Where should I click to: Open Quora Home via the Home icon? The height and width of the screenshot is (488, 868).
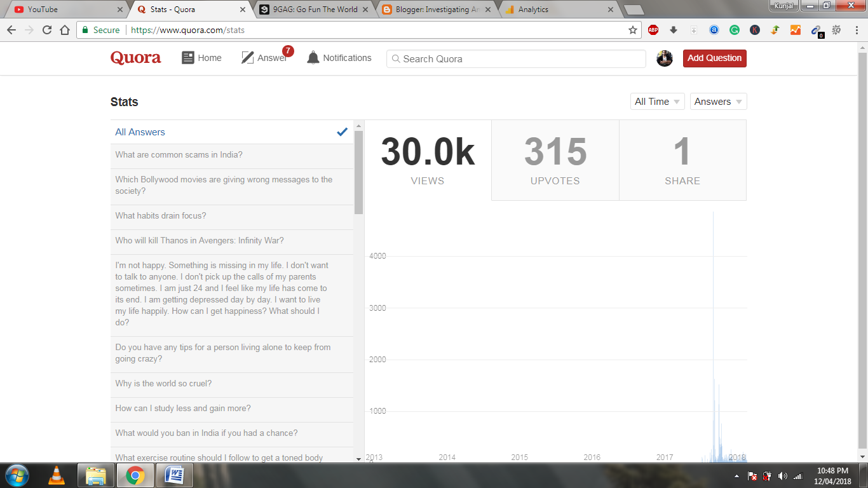(x=201, y=58)
